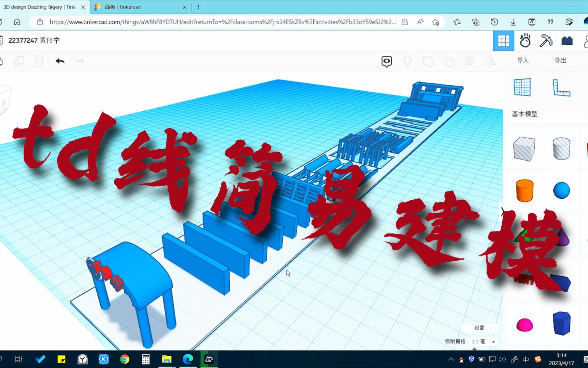
Task: Toggle show hidden objects with the eye icon
Action: (386, 62)
